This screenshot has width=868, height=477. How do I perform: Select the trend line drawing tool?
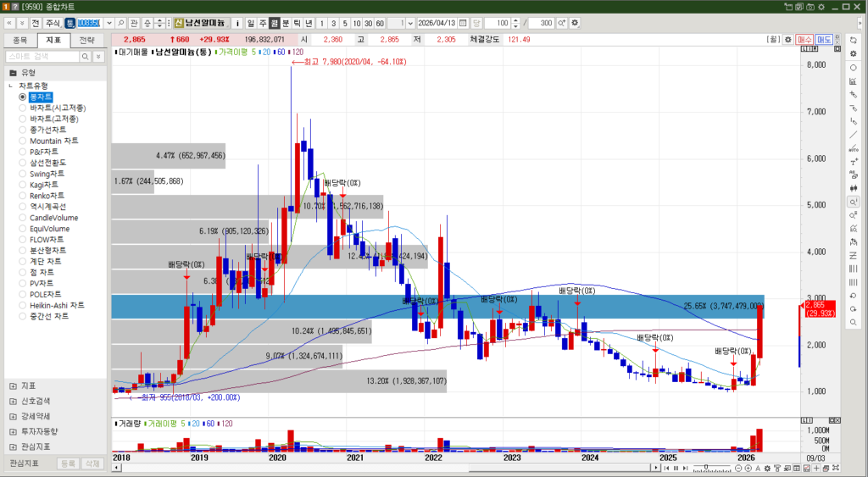point(853,135)
